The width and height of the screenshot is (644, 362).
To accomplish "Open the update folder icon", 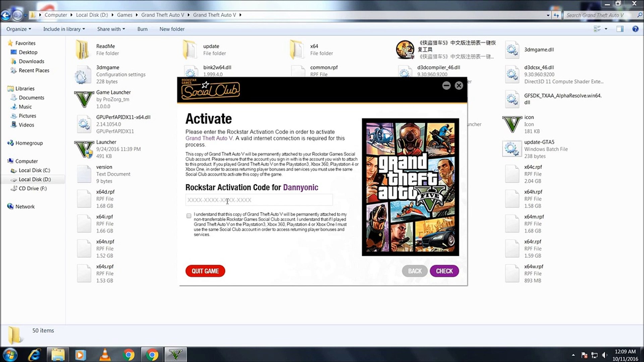I will coord(190,49).
